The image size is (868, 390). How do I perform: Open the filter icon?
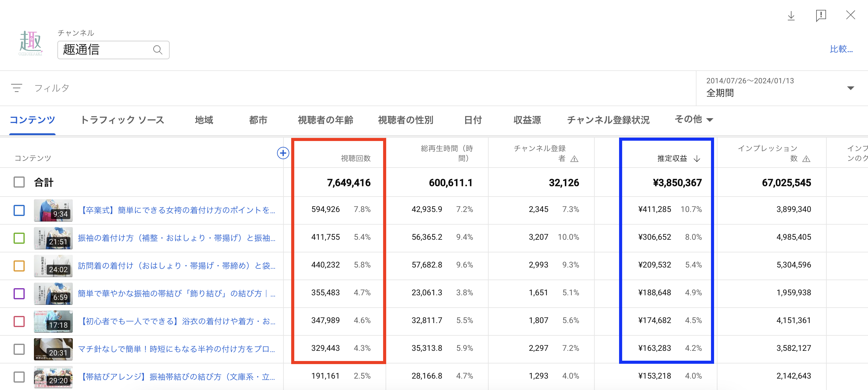[x=17, y=88]
